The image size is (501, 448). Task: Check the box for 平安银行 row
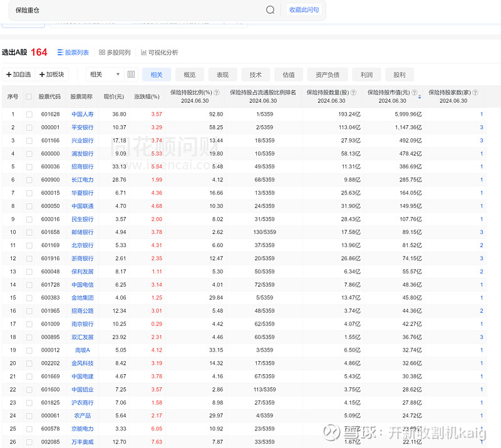point(29,128)
